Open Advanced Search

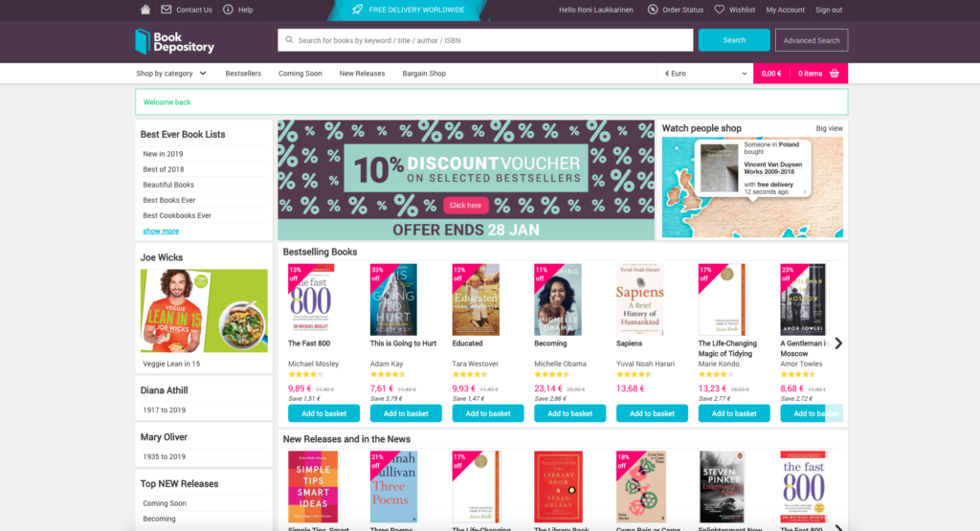[x=812, y=40]
